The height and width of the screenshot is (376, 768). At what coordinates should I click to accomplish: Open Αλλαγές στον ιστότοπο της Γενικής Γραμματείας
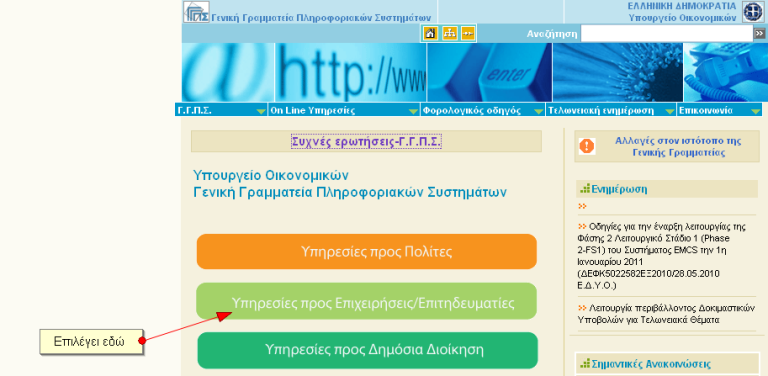click(678, 146)
